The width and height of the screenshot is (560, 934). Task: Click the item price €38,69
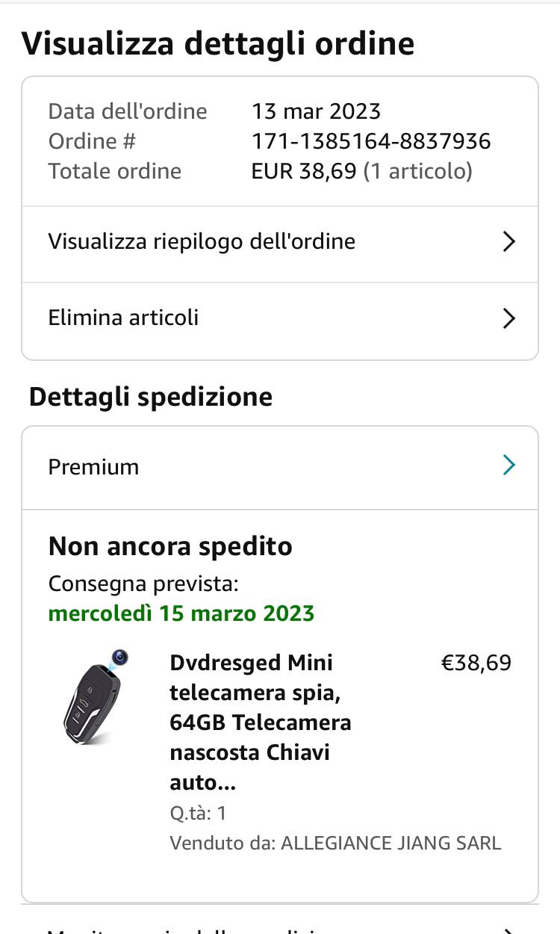(x=476, y=663)
